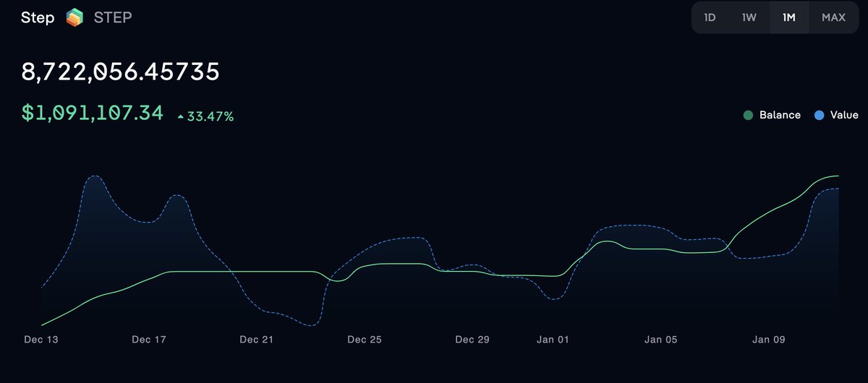Click the Dec 13 axis label
Viewport: 868px width, 383px height.
[41, 340]
